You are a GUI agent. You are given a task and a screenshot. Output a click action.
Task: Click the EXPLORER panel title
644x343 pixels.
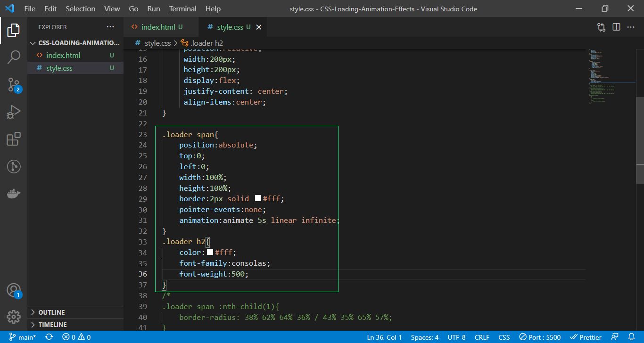tap(53, 27)
